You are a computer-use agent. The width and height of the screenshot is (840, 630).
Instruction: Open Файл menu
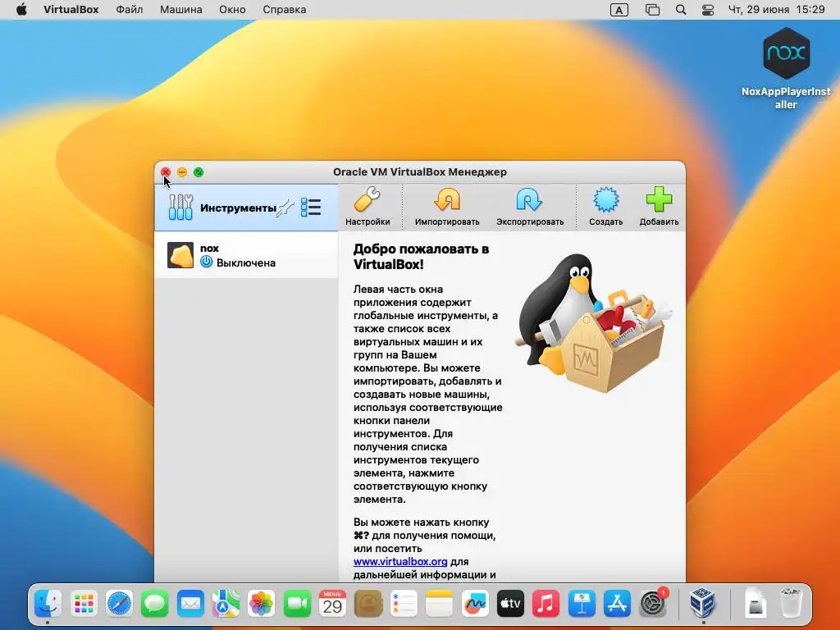point(129,10)
